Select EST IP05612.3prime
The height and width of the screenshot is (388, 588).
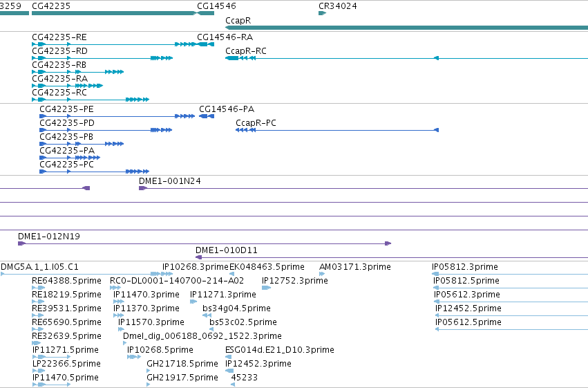(x=467, y=295)
